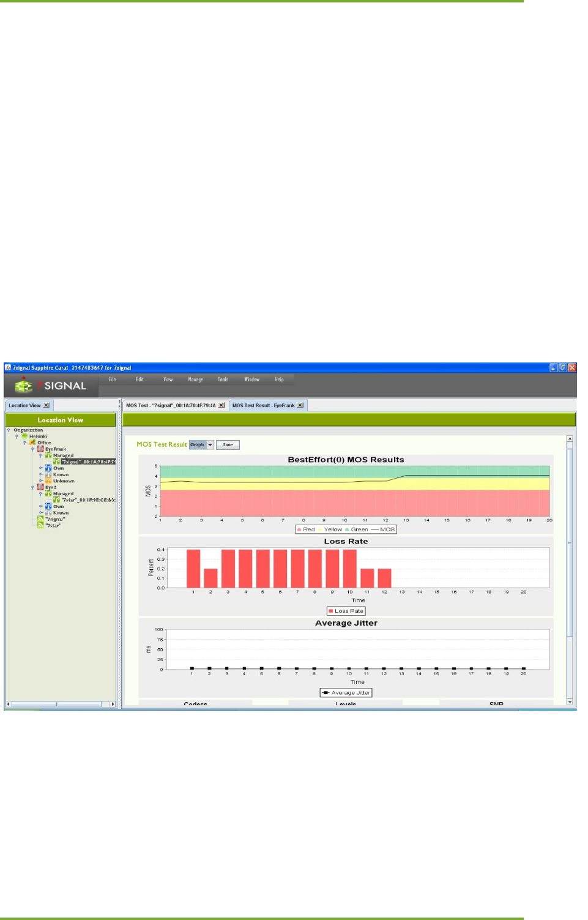588x920 pixels.
Task: Click the Helsinki location icon in tree
Action: (24, 436)
